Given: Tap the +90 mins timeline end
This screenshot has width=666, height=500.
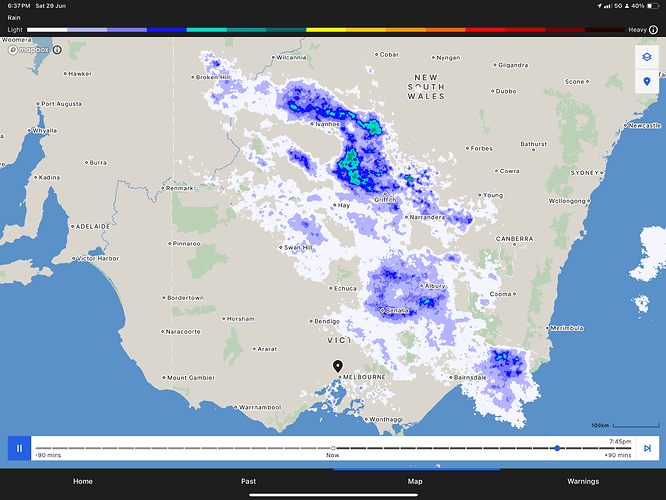Looking at the screenshot, I should pos(618,455).
